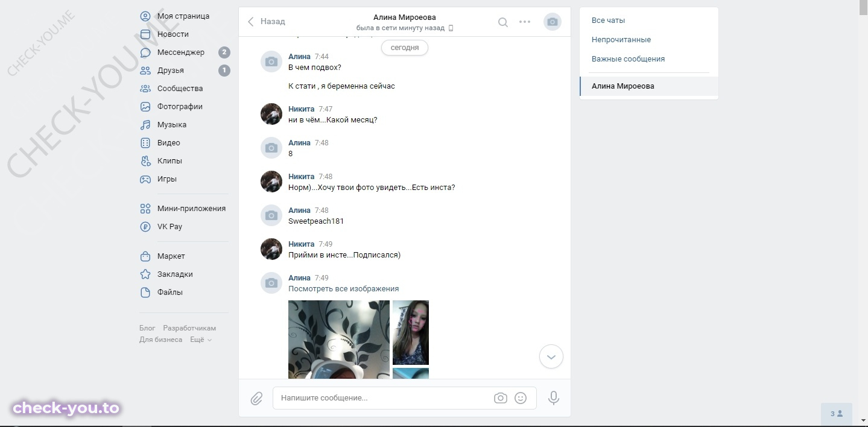Select the Все чаты filter
Image resolution: width=868 pixels, height=427 pixels.
tap(649, 21)
